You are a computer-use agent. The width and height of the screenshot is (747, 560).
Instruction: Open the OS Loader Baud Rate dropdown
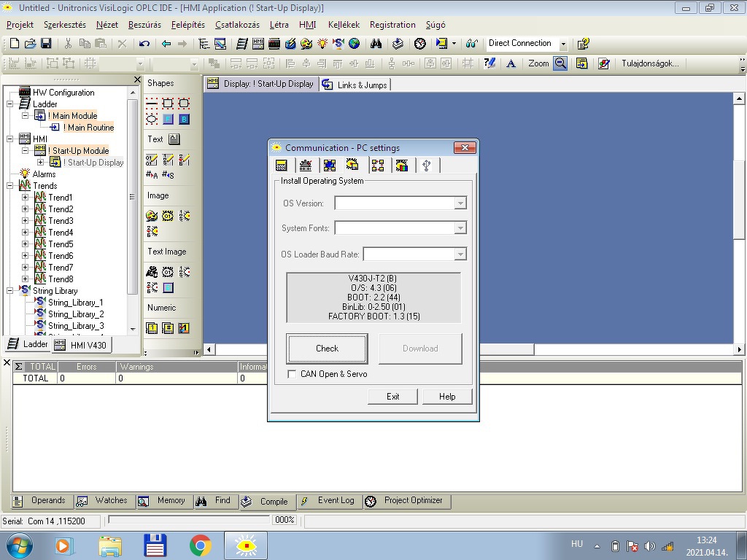460,254
